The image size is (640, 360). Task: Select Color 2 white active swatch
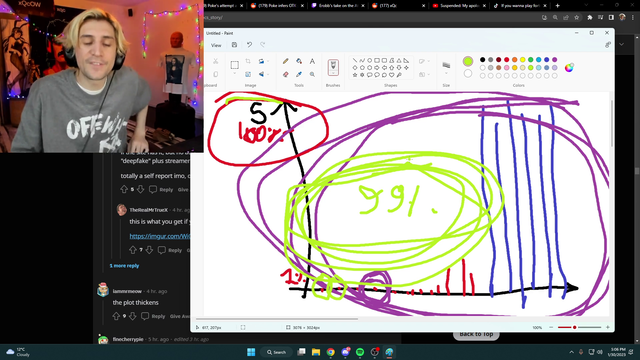(468, 73)
